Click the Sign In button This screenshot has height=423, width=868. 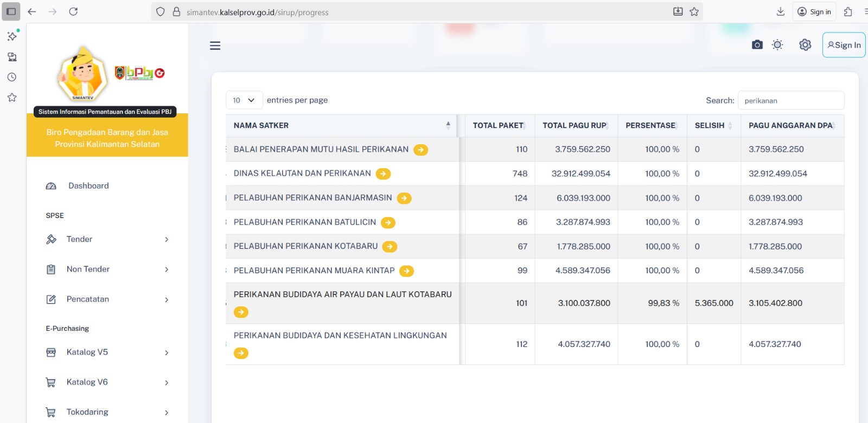844,45
